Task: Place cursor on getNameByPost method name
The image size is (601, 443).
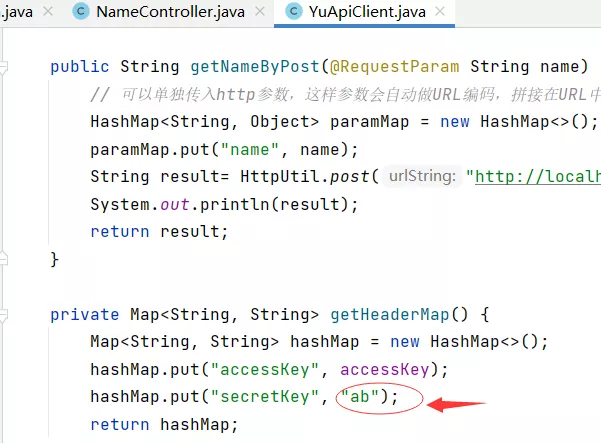Action: click(x=255, y=67)
